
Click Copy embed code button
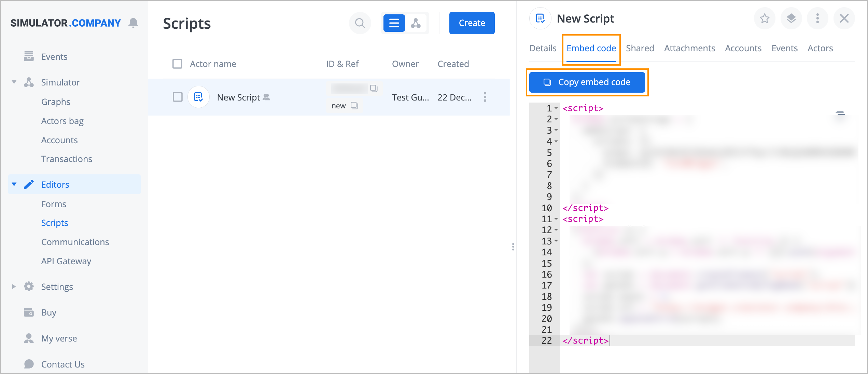point(587,82)
